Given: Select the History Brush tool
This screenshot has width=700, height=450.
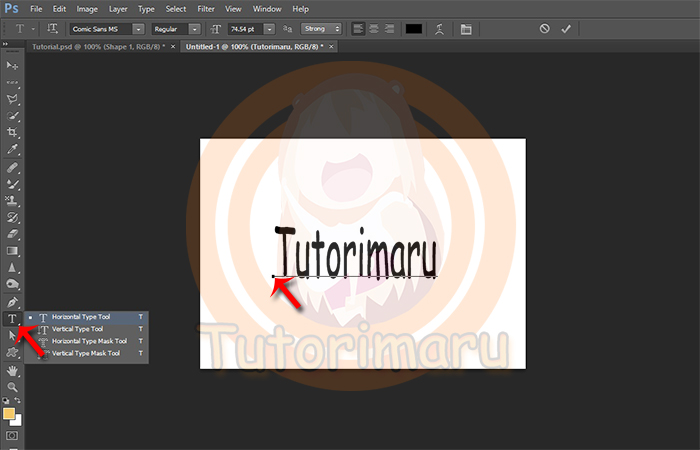Looking at the screenshot, I should pos(12,217).
